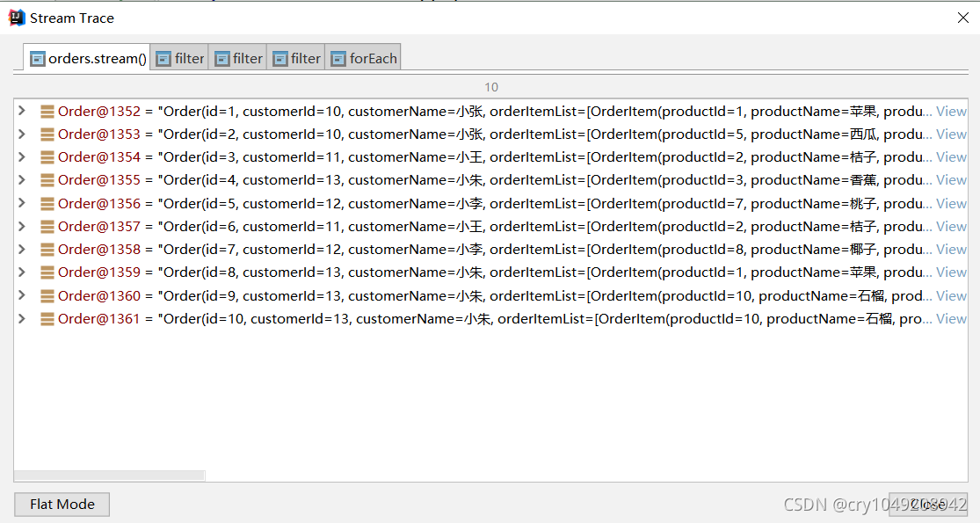Click the data icon beside Order@1352

point(46,111)
